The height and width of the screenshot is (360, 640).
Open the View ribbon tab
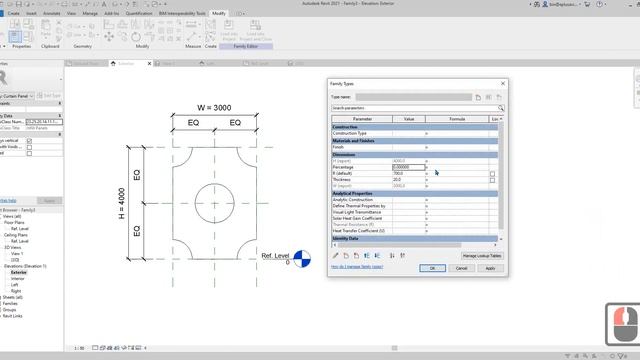pos(71,13)
